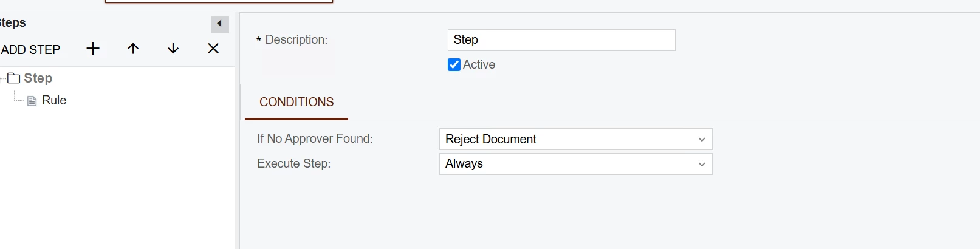980x249 pixels.
Task: Delete the selected node with the X icon
Action: [x=213, y=49]
